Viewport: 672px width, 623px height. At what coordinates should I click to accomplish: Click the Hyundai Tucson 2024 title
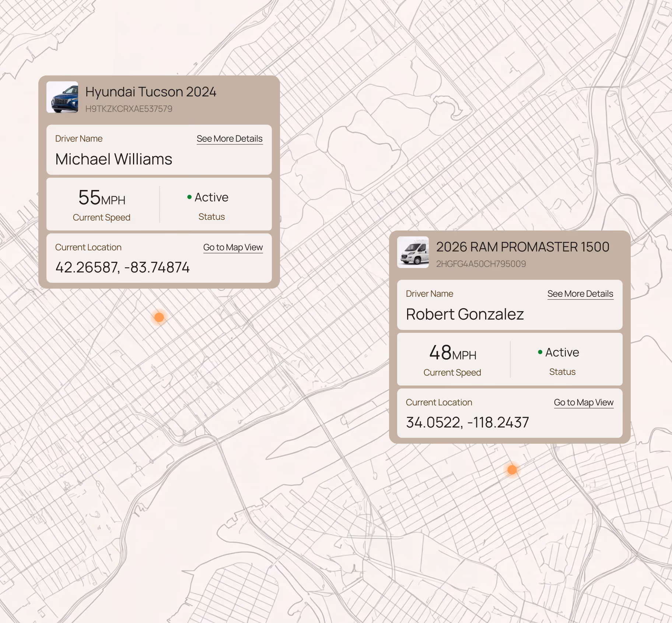(x=151, y=92)
